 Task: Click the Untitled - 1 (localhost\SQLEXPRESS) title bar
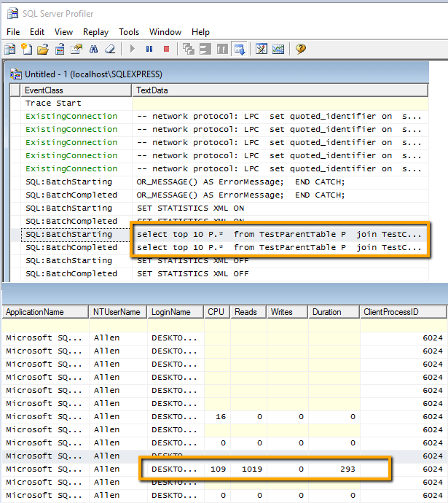pos(216,74)
